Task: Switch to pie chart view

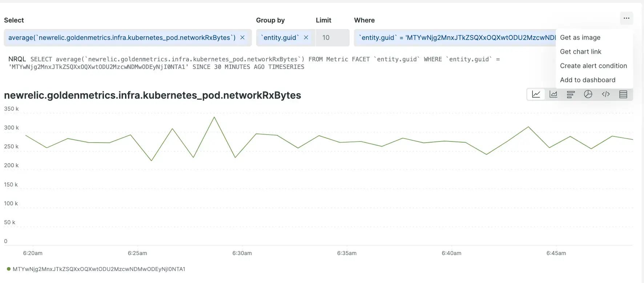Action: (x=588, y=94)
